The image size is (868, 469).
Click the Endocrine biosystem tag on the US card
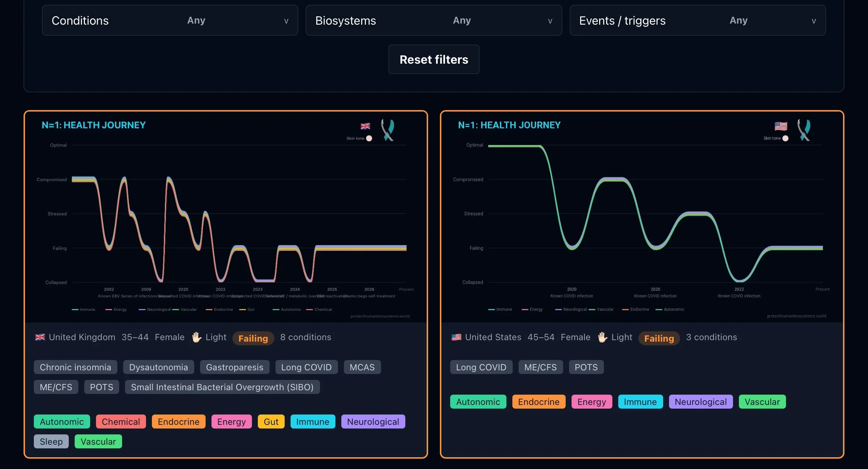pos(539,402)
